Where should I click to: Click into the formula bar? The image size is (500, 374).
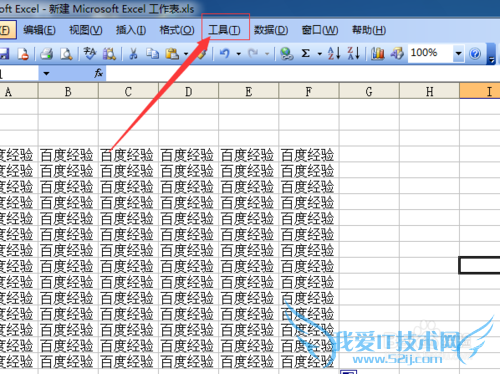(x=303, y=73)
